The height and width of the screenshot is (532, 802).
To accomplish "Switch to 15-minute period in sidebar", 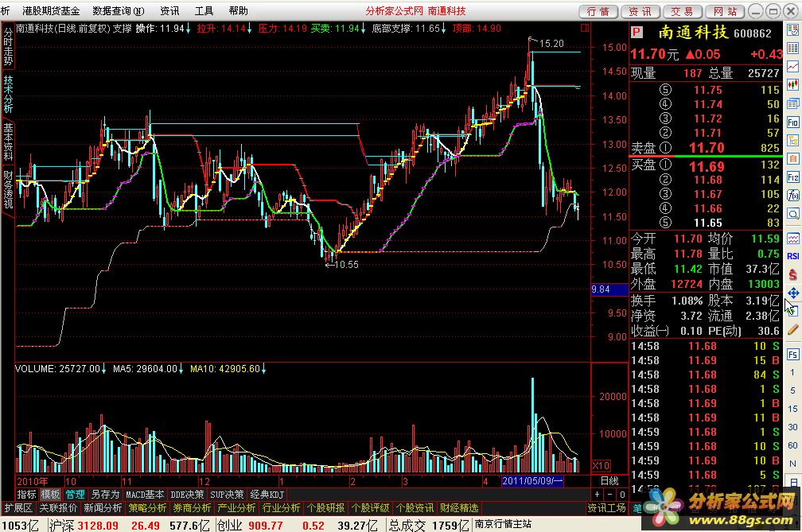I will coord(792,409).
